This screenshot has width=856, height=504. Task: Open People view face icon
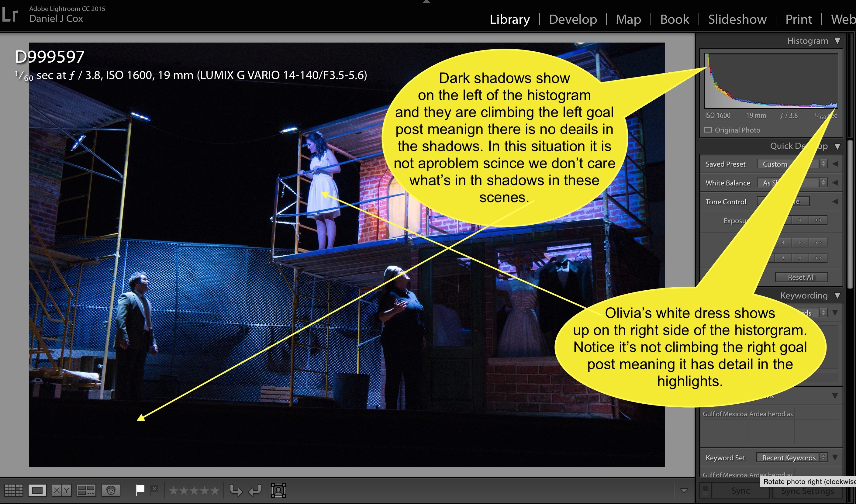[111, 490]
